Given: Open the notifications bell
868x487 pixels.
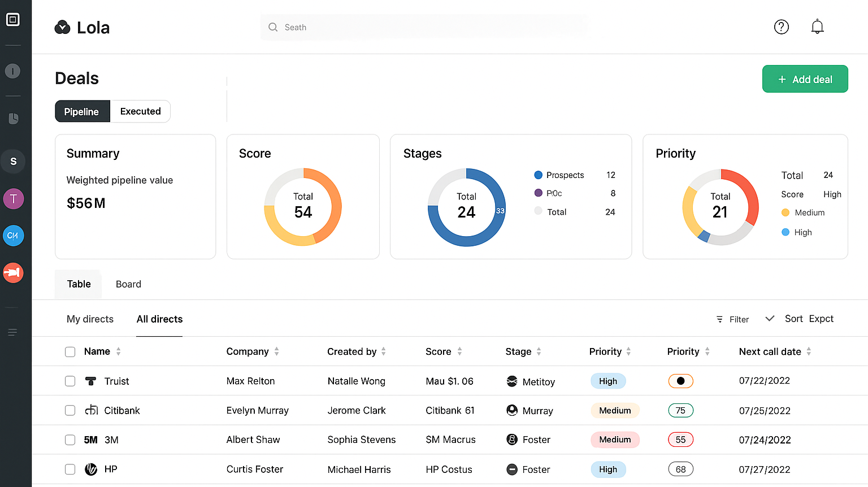Looking at the screenshot, I should click(817, 27).
